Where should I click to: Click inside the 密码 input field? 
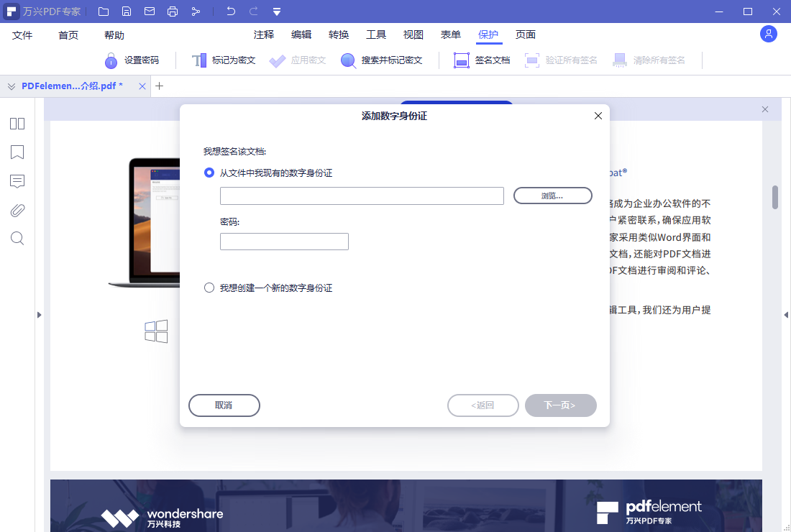[283, 241]
